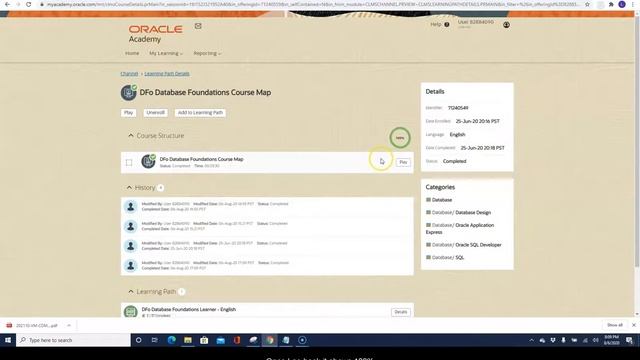
Task: Click the Oracle Academy logo
Action: pos(155,33)
